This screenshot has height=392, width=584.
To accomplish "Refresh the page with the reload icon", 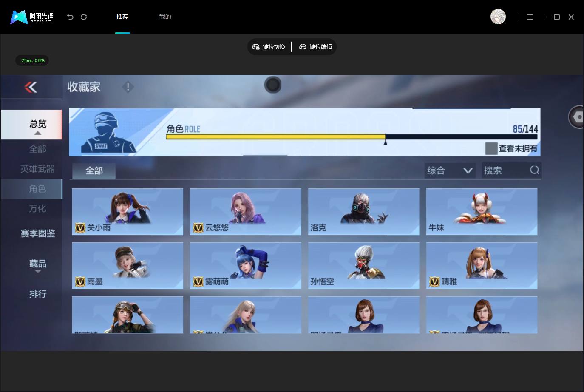I will 84,17.
